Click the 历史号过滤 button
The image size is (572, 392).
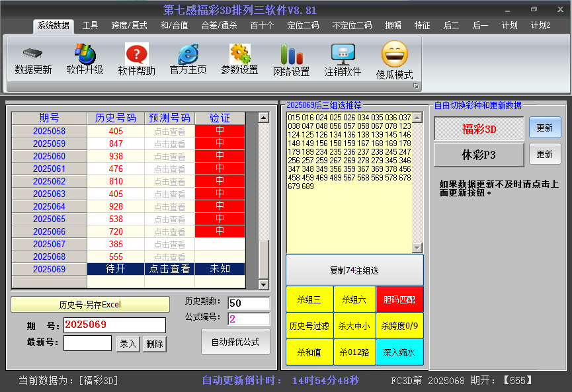(309, 326)
